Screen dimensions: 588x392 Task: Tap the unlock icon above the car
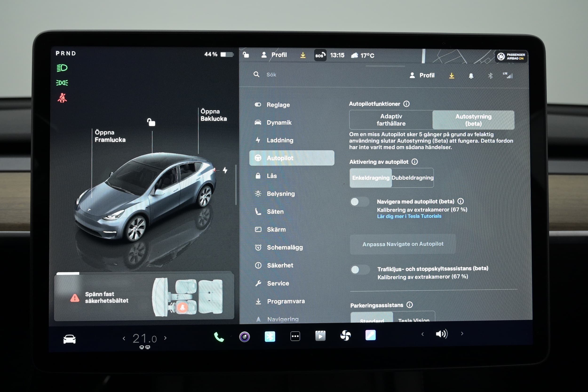(x=151, y=122)
